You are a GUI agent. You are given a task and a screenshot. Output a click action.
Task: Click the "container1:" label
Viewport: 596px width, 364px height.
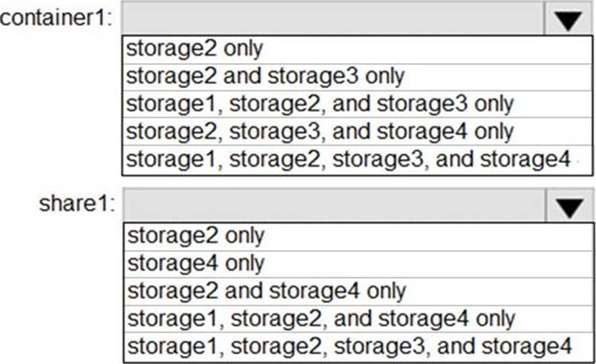[x=56, y=19]
